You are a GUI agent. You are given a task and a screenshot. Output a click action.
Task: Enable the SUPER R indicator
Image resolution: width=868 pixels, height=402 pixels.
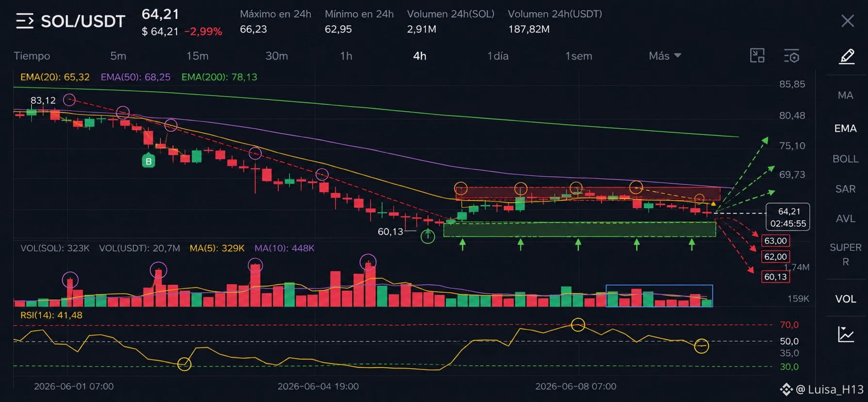point(845,254)
